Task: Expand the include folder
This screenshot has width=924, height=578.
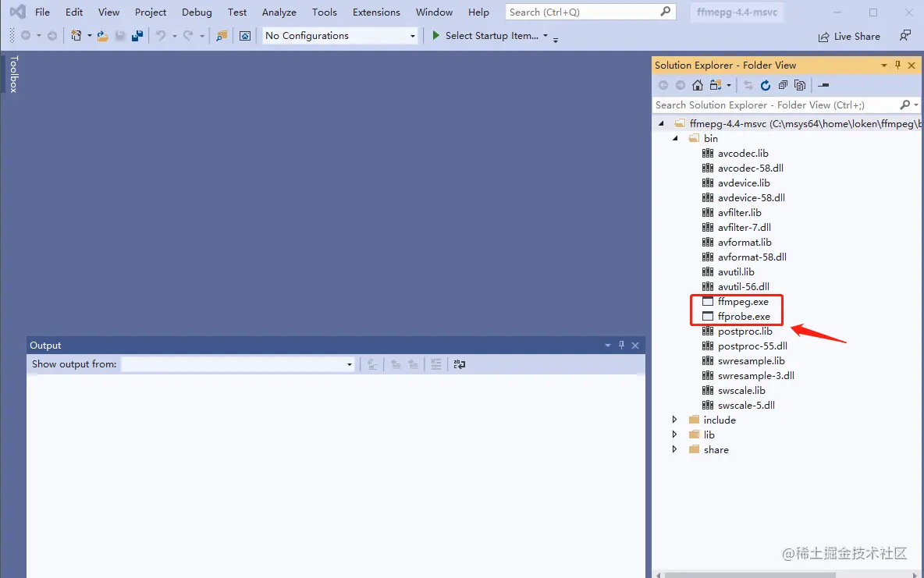Action: 674,420
